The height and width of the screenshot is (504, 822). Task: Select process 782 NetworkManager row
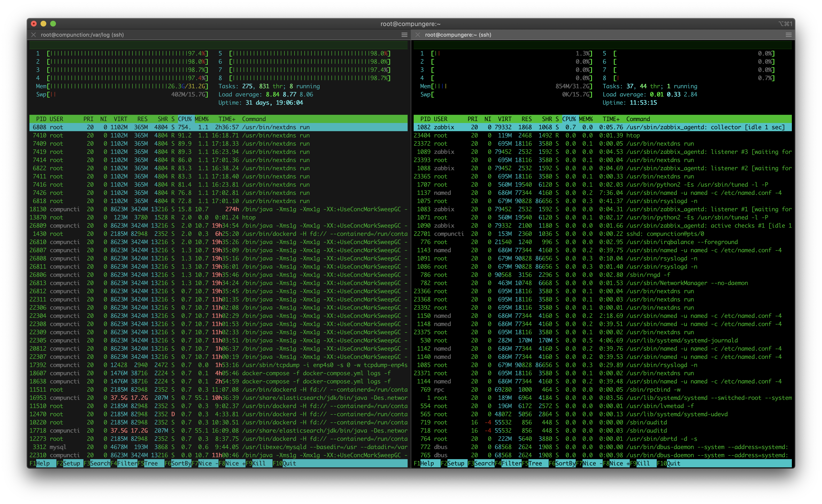pos(603,283)
